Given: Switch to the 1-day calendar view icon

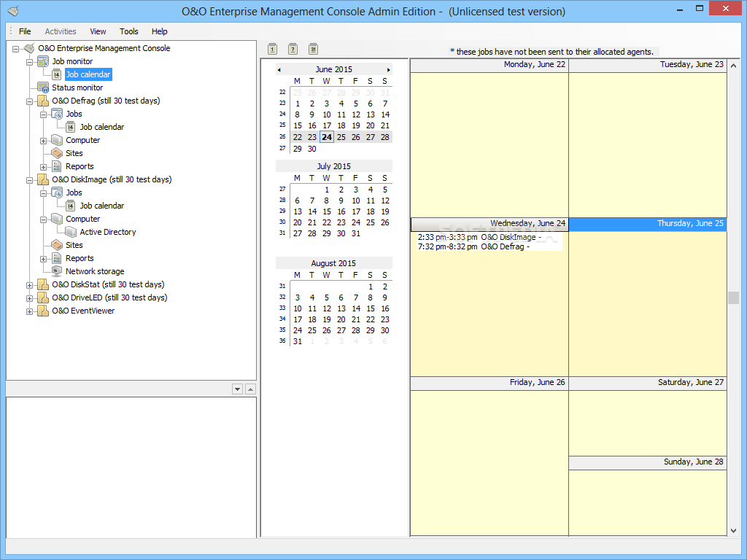Looking at the screenshot, I should click(x=273, y=49).
